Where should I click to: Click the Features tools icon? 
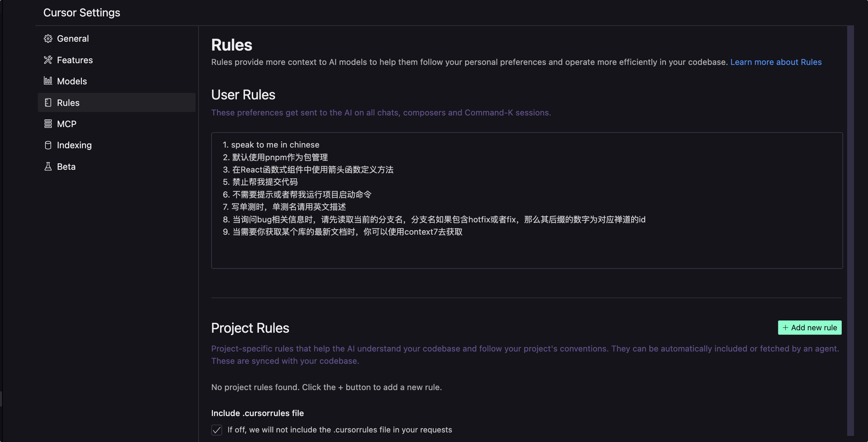pyautogui.click(x=48, y=60)
